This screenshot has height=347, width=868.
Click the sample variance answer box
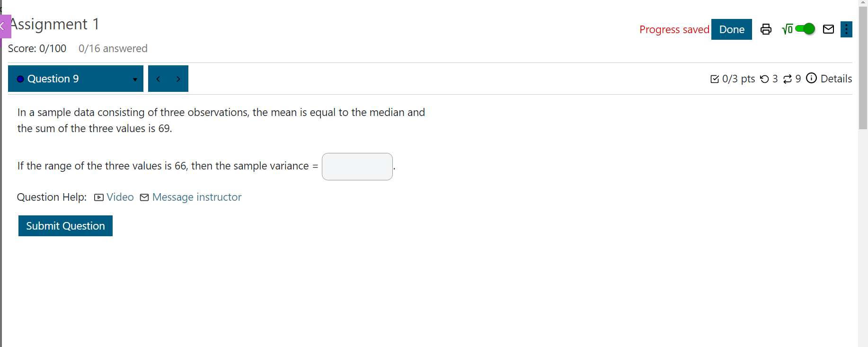tap(357, 167)
